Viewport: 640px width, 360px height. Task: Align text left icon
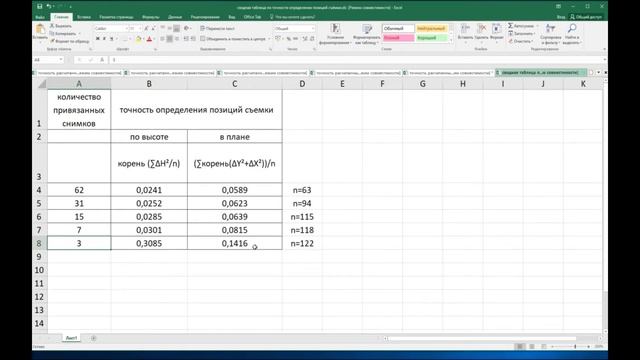[162, 39]
